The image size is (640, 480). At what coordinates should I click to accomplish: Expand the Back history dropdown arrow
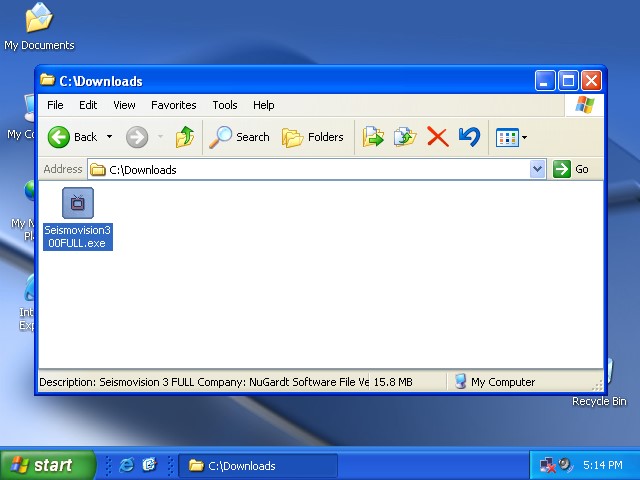point(109,137)
